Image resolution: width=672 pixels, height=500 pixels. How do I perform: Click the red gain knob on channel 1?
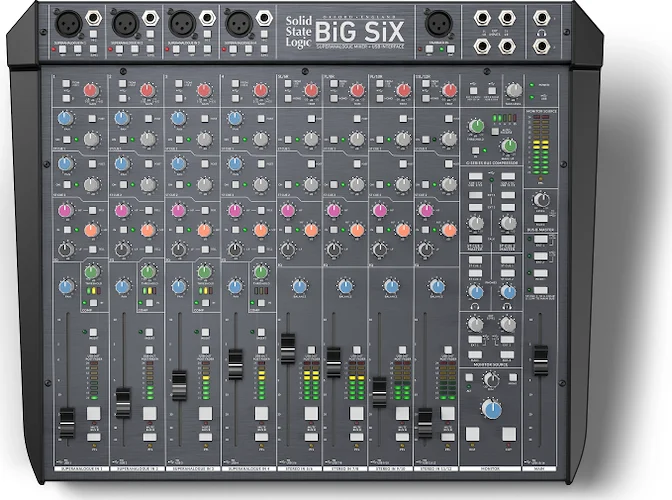91,90
